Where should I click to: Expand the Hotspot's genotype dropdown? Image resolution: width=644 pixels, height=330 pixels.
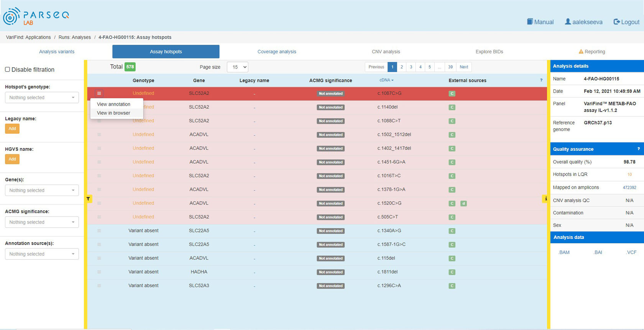point(42,98)
